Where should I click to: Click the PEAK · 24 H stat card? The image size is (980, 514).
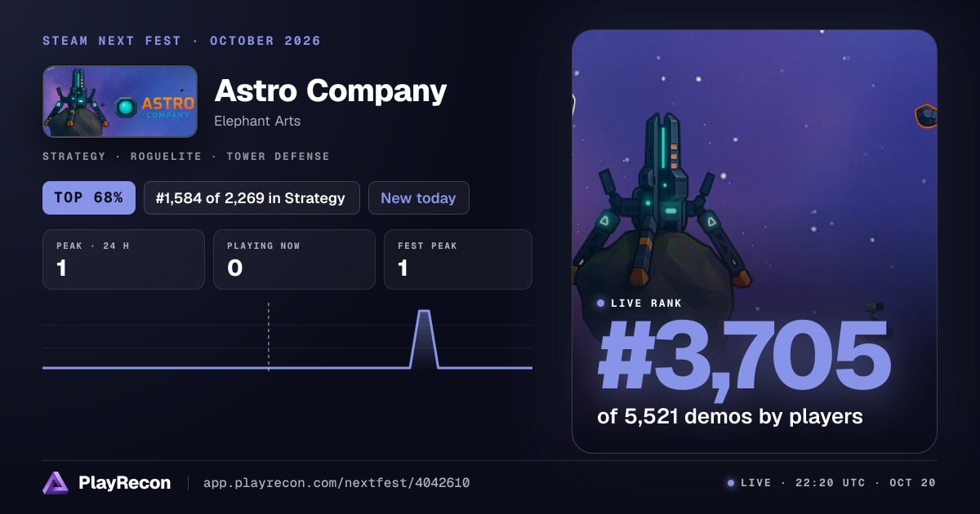(x=123, y=259)
